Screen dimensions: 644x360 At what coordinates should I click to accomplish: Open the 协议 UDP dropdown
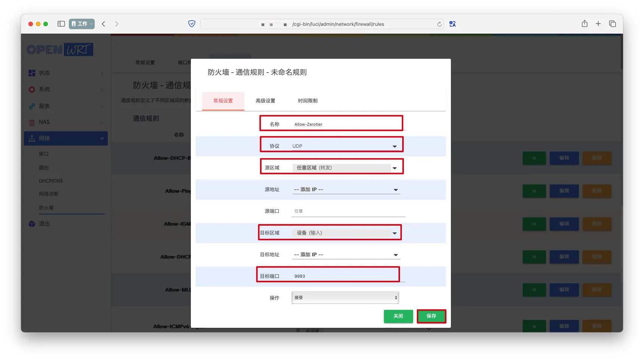click(344, 146)
